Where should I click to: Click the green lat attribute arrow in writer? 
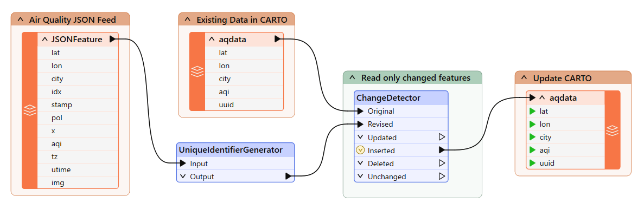point(532,110)
